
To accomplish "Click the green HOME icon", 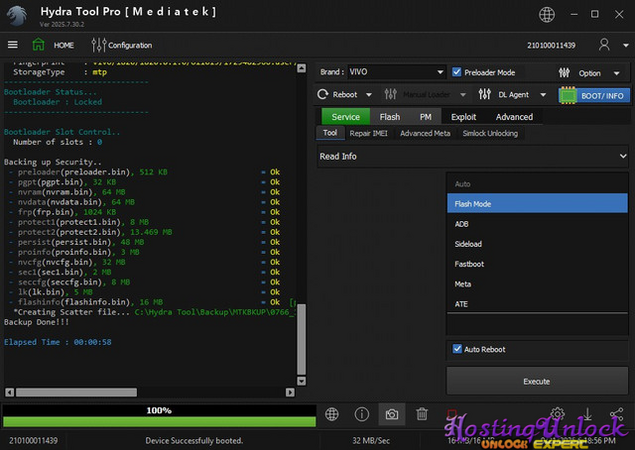I will 39,45.
